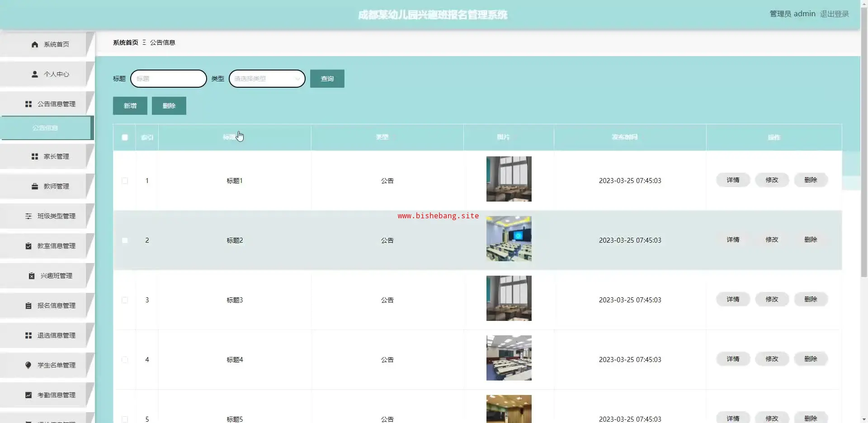Go to 系统首页 in the breadcrumb

click(x=126, y=42)
